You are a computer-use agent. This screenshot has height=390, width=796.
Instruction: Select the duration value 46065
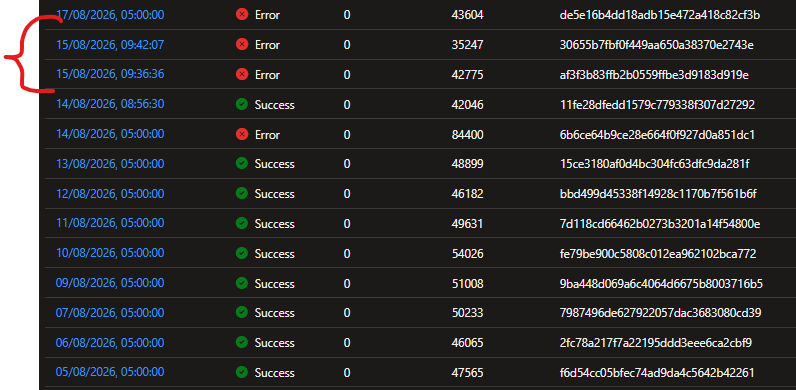468,343
